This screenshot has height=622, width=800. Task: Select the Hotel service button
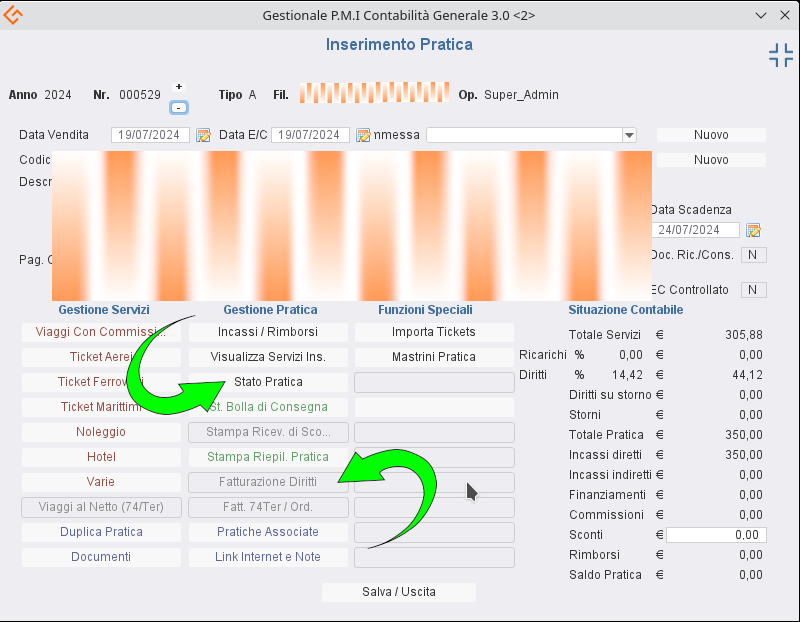(x=100, y=457)
